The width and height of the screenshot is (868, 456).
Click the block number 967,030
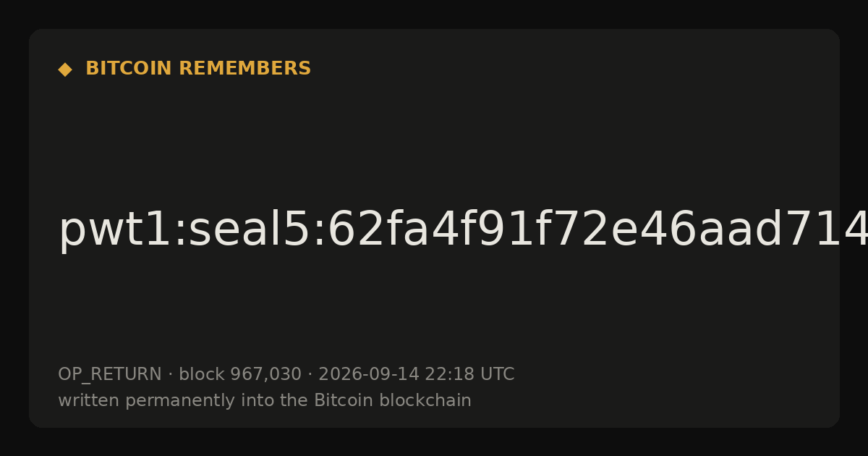click(265, 375)
